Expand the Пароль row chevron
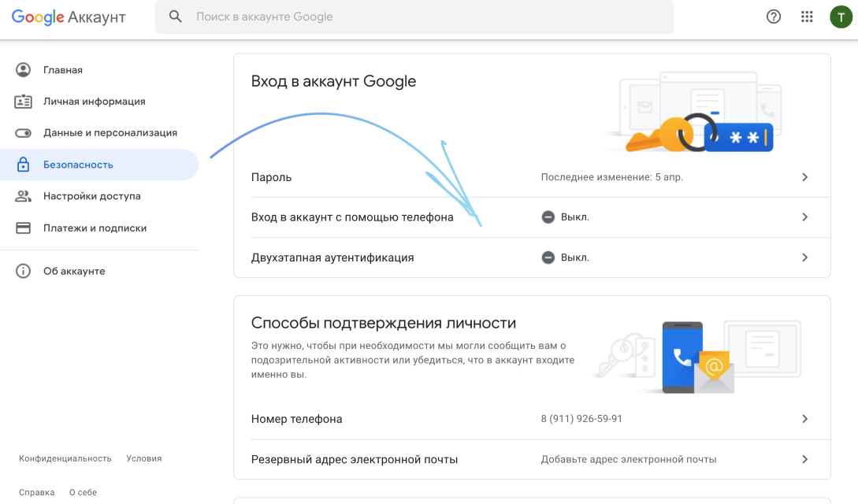 (x=804, y=177)
